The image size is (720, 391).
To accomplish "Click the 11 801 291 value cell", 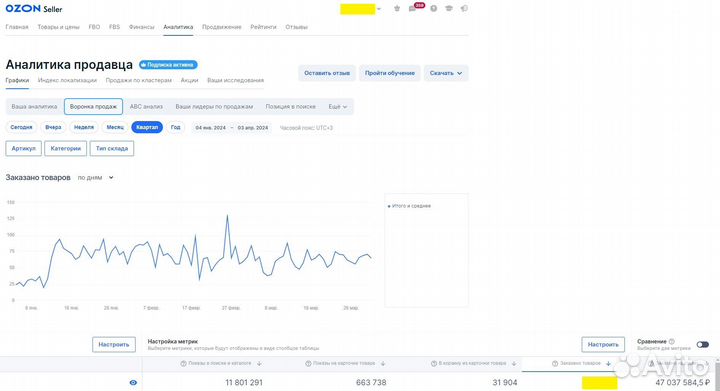I will click(x=244, y=382).
